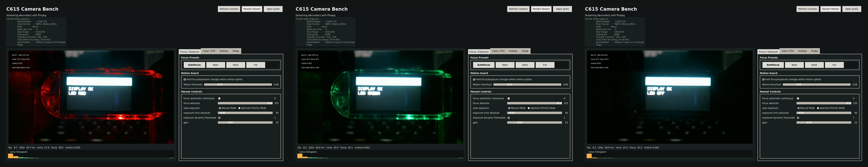
Task: Select the Probe tab in middle window
Action: pyautogui.click(x=525, y=51)
